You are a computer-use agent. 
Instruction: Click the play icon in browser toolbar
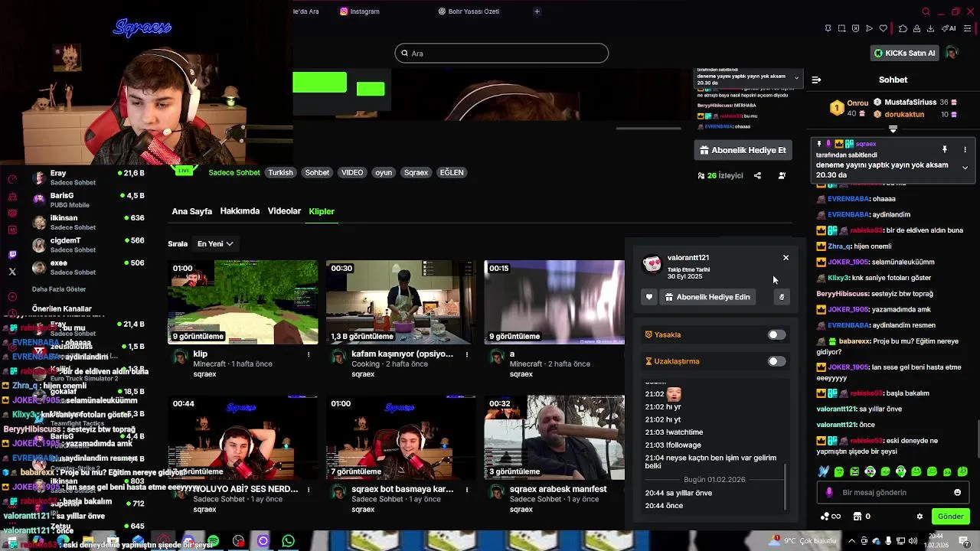[x=869, y=28]
